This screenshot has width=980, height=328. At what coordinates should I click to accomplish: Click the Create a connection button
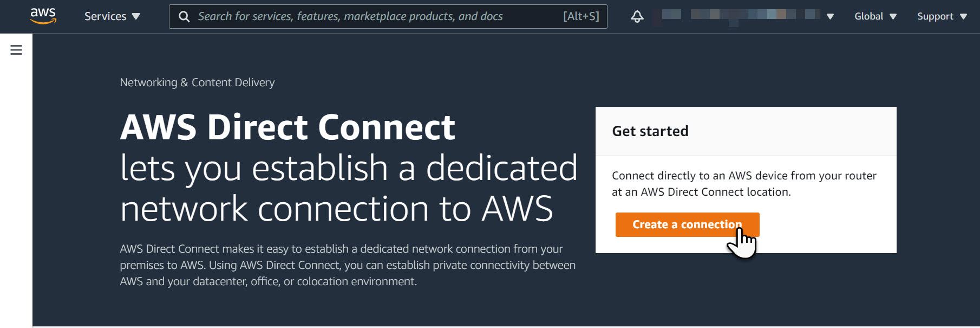pyautogui.click(x=687, y=224)
